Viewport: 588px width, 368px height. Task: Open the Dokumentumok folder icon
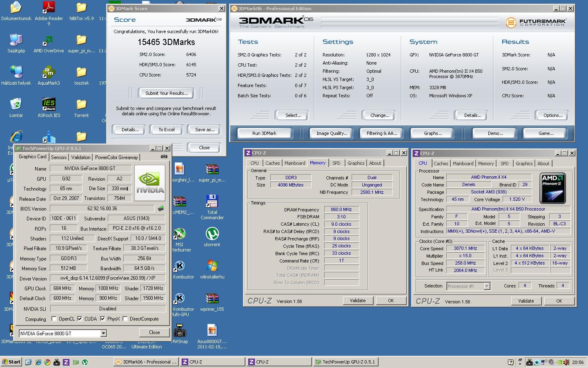(16, 11)
